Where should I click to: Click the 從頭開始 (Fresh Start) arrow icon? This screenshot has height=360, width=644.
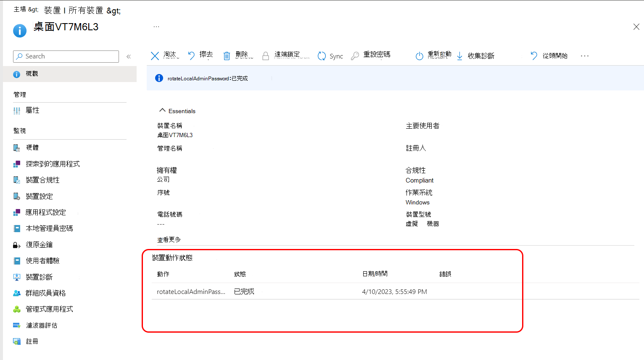(534, 56)
